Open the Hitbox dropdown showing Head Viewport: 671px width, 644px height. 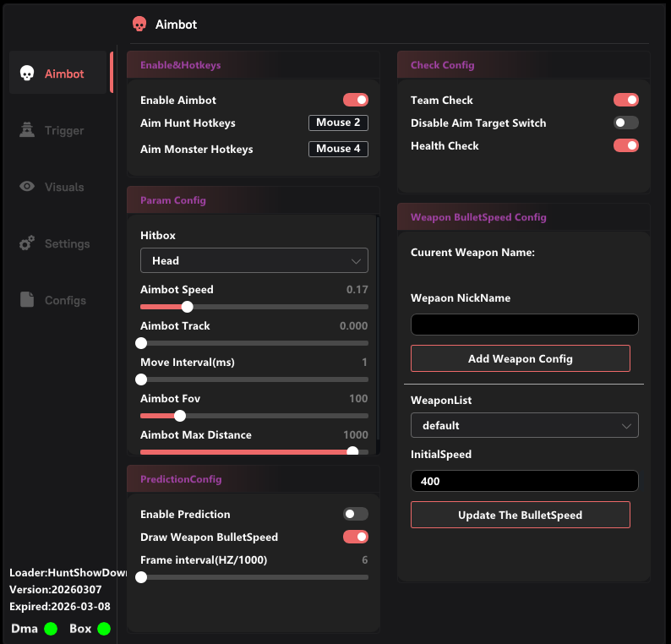tap(254, 261)
